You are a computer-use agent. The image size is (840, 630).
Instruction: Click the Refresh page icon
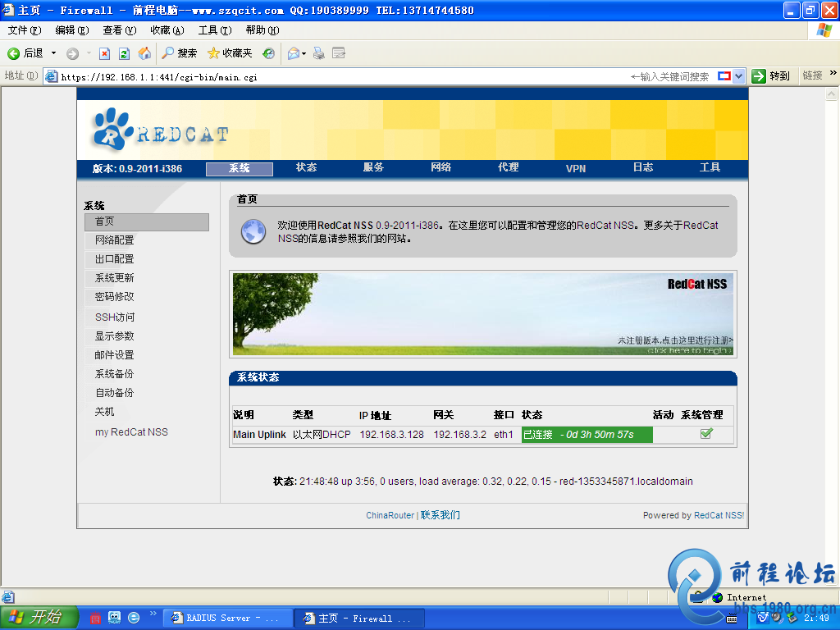click(x=124, y=53)
